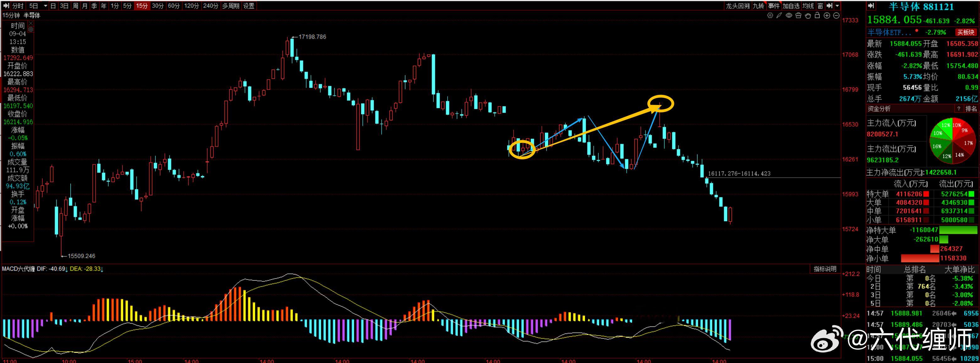This screenshot has height=363, width=980.
Task: Click the 15:00 trade tick row
Action: tap(923, 358)
